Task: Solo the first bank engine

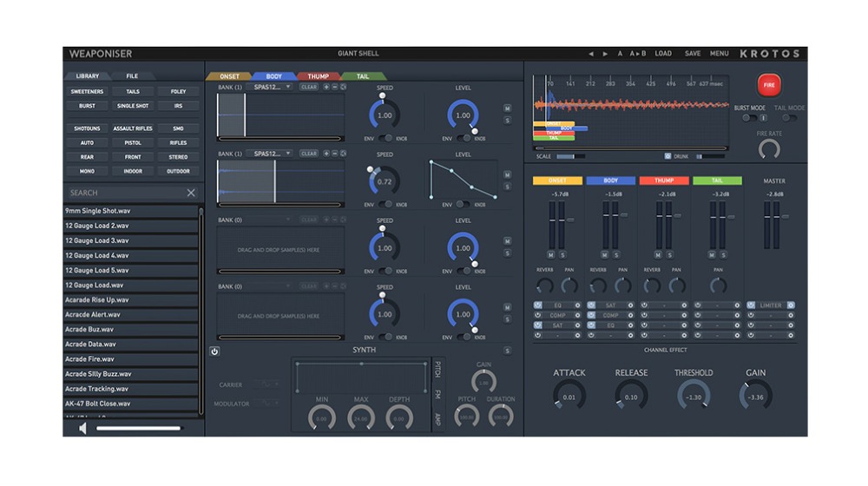Action: (x=507, y=120)
